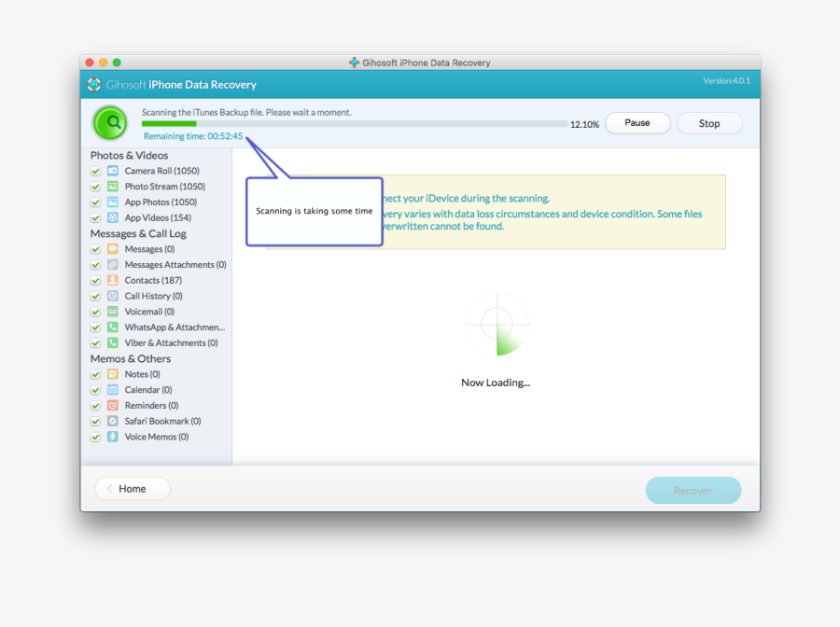Image resolution: width=840 pixels, height=627 pixels.
Task: Expand the Memos & Others group
Action: pyautogui.click(x=130, y=358)
